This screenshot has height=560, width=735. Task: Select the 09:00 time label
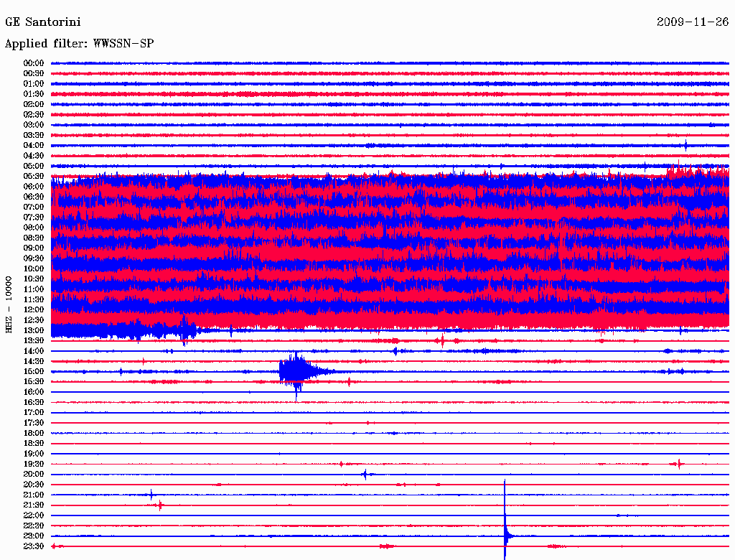click(34, 248)
